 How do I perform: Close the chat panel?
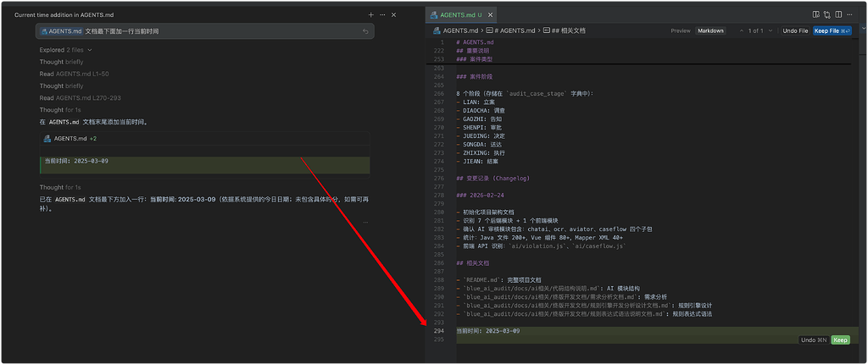(393, 15)
